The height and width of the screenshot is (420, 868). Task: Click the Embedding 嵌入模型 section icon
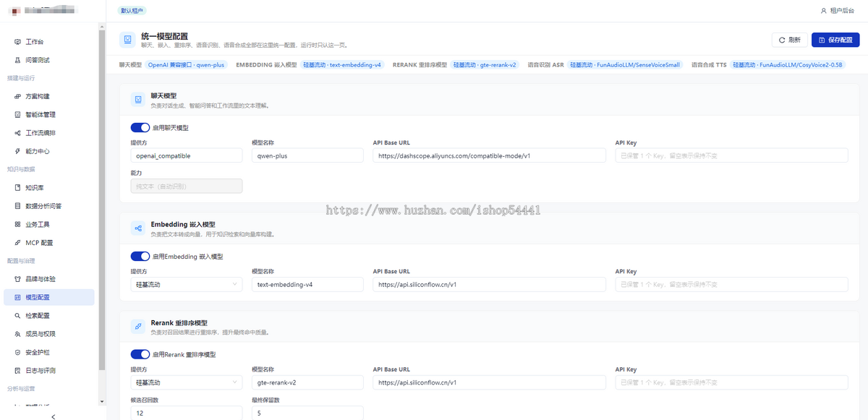pyautogui.click(x=137, y=228)
